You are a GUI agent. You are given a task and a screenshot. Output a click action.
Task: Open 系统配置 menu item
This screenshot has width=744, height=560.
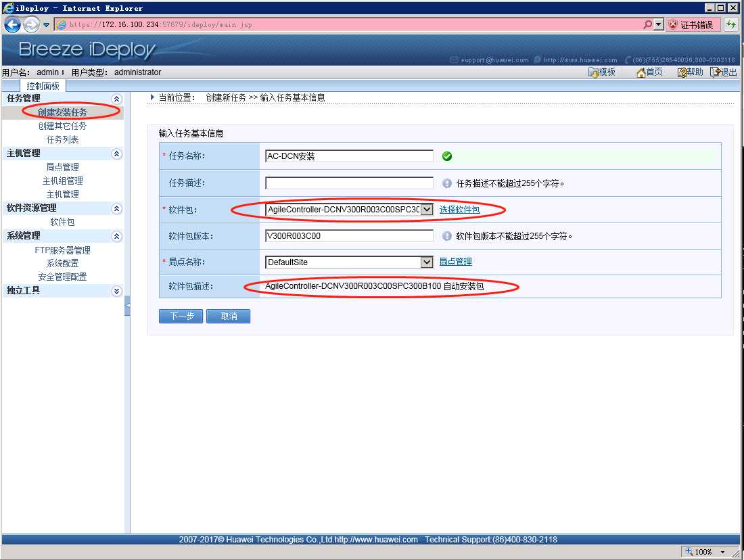coord(62,263)
